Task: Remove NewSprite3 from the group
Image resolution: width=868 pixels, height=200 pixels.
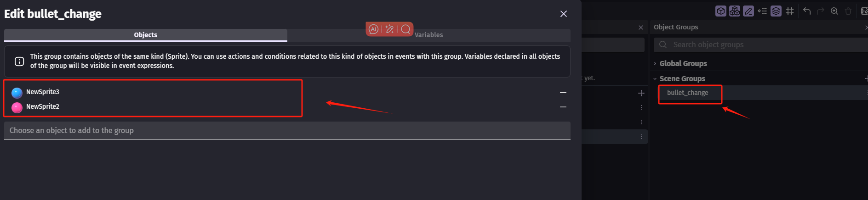Action: coord(563,92)
